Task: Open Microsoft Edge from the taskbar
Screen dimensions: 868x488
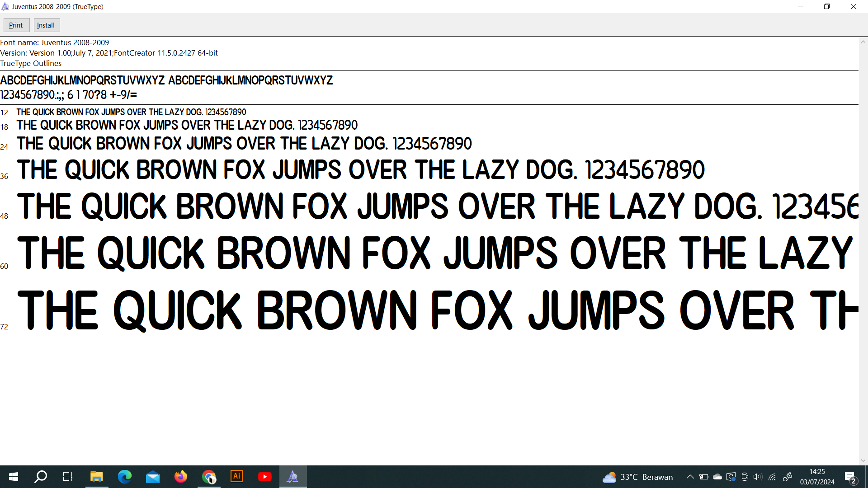Action: pos(124,477)
